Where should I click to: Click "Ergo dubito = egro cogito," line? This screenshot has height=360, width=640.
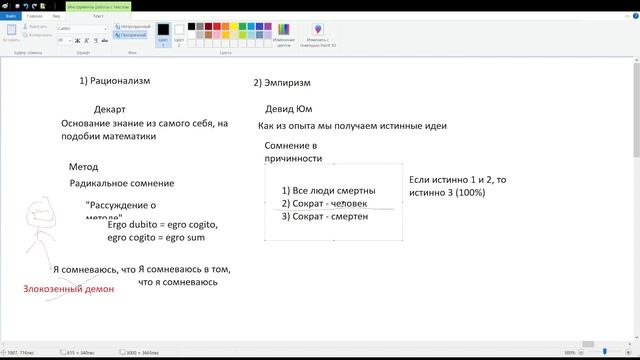click(162, 225)
